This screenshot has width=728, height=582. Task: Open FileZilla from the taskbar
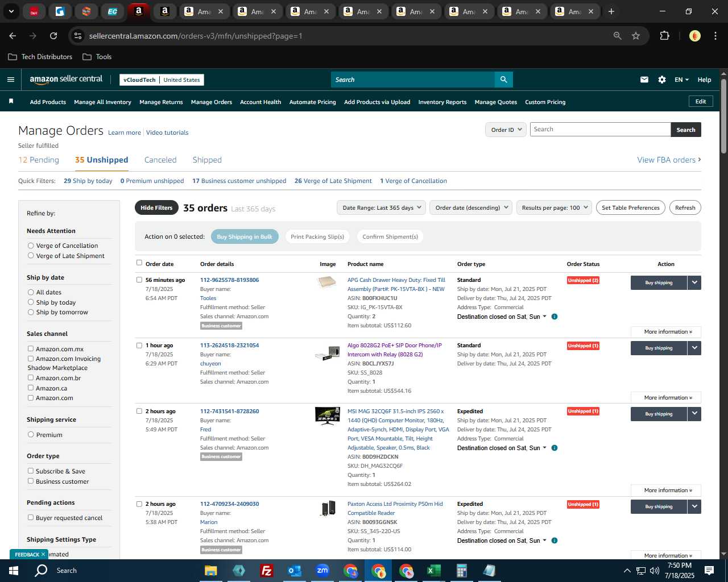[x=266, y=571]
